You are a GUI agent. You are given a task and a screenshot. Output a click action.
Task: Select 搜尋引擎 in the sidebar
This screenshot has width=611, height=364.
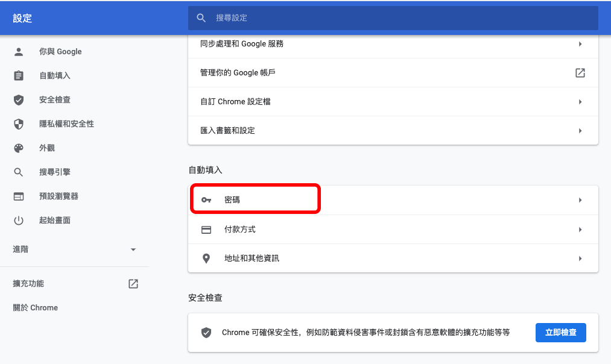55,172
